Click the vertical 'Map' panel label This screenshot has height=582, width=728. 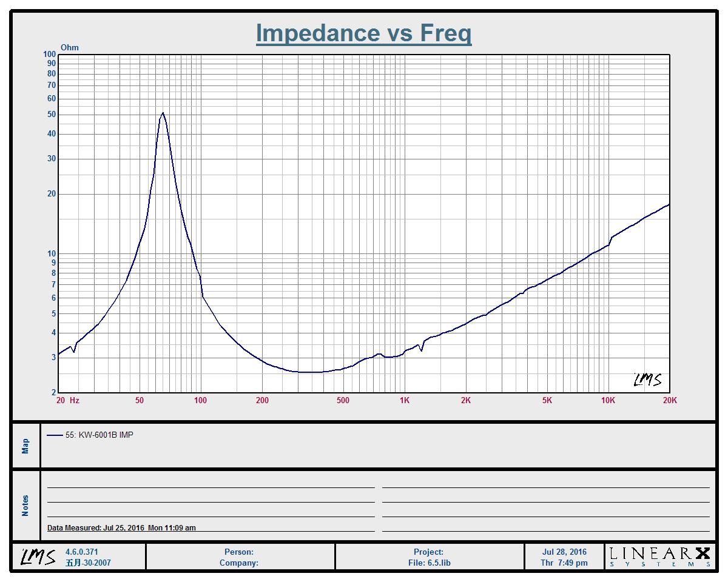click(25, 446)
